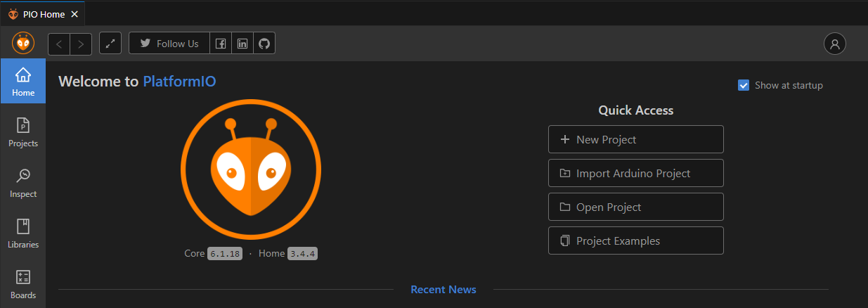
Task: Select Home in the sidebar
Action: (23, 81)
